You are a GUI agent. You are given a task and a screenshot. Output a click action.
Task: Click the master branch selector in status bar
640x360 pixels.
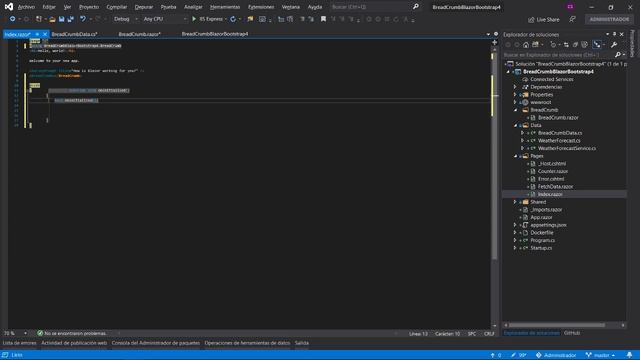pos(600,355)
